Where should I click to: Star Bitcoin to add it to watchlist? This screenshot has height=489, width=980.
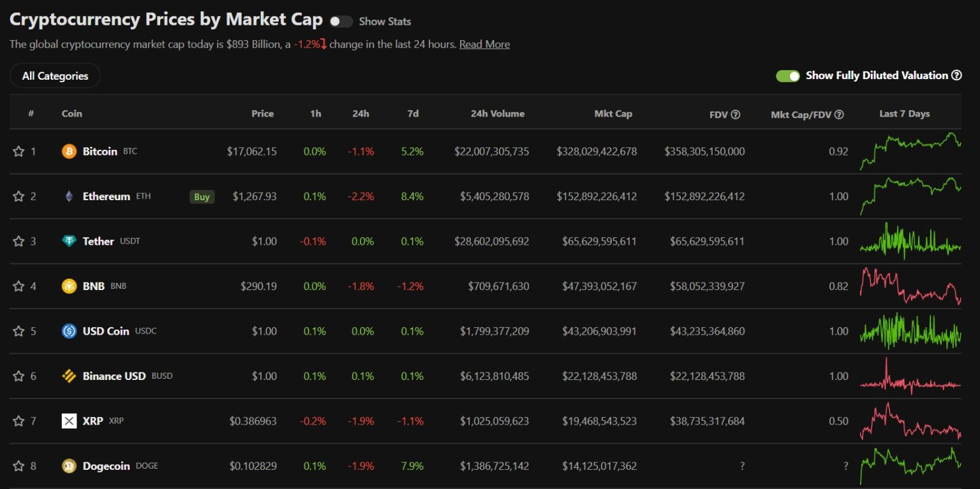19,151
